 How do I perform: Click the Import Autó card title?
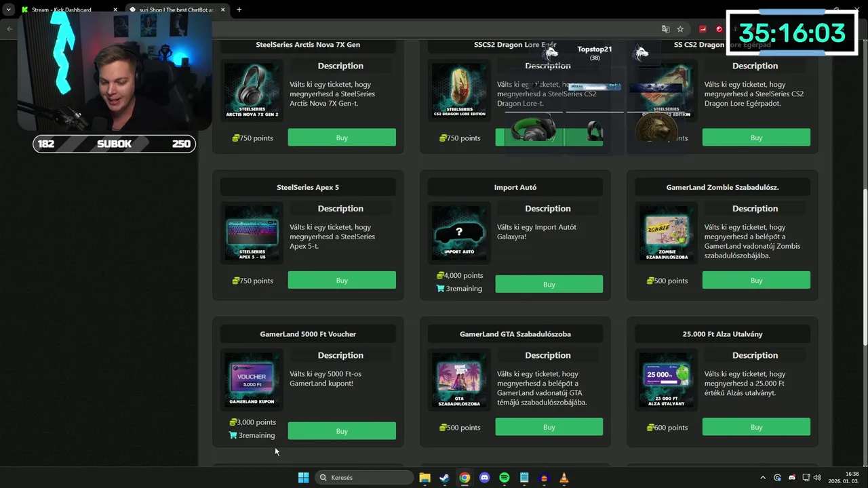(515, 187)
